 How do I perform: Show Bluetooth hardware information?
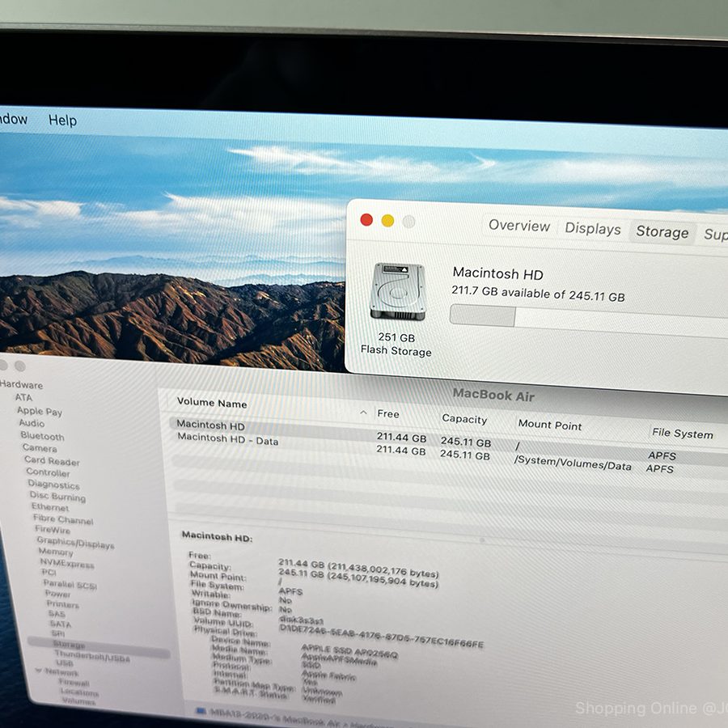42,436
